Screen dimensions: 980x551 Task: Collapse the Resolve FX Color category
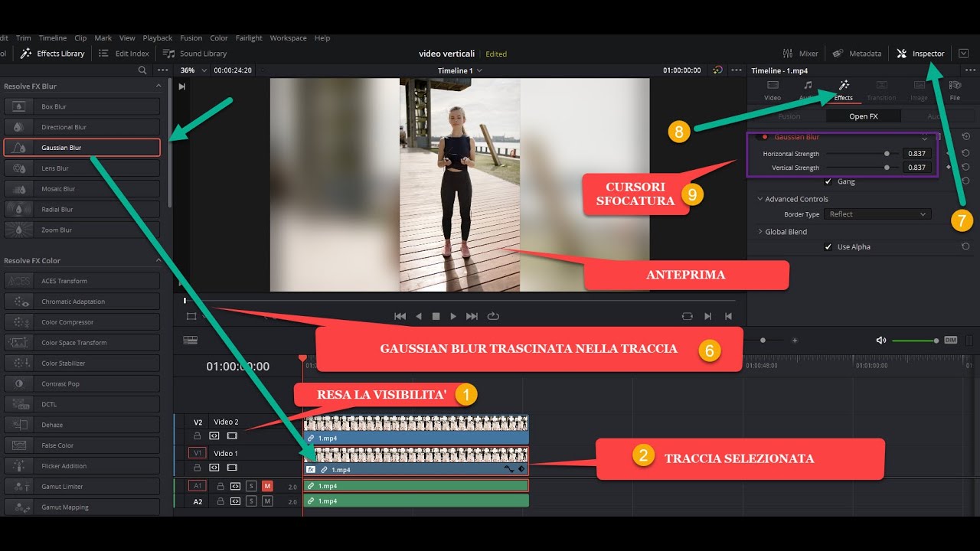158,260
